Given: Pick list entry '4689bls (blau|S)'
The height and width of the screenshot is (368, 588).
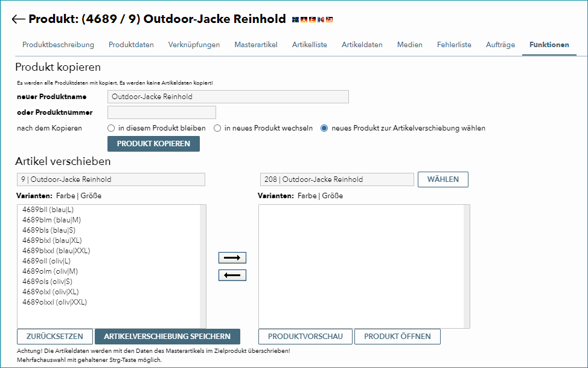Looking at the screenshot, I should pyautogui.click(x=49, y=230).
